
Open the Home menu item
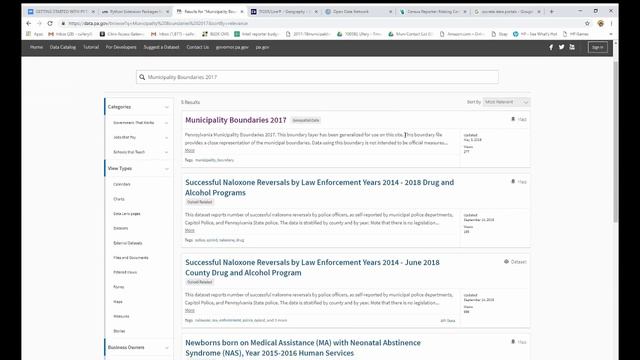tap(36, 47)
